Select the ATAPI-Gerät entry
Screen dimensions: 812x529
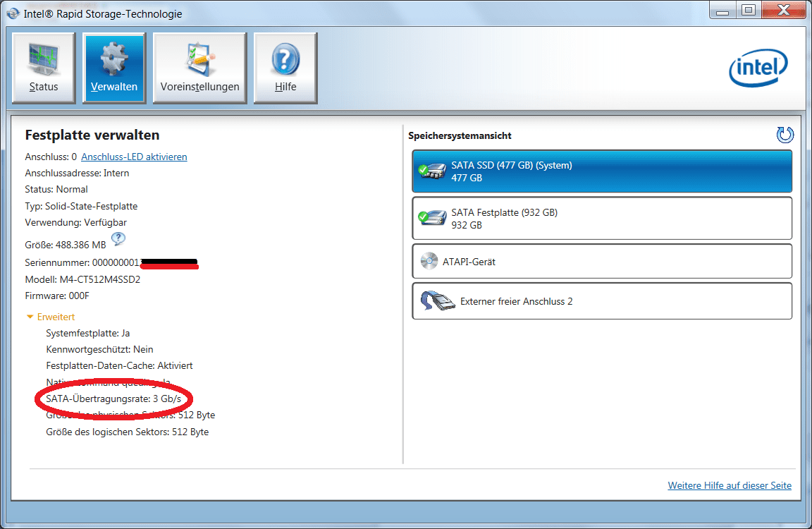[x=602, y=262]
